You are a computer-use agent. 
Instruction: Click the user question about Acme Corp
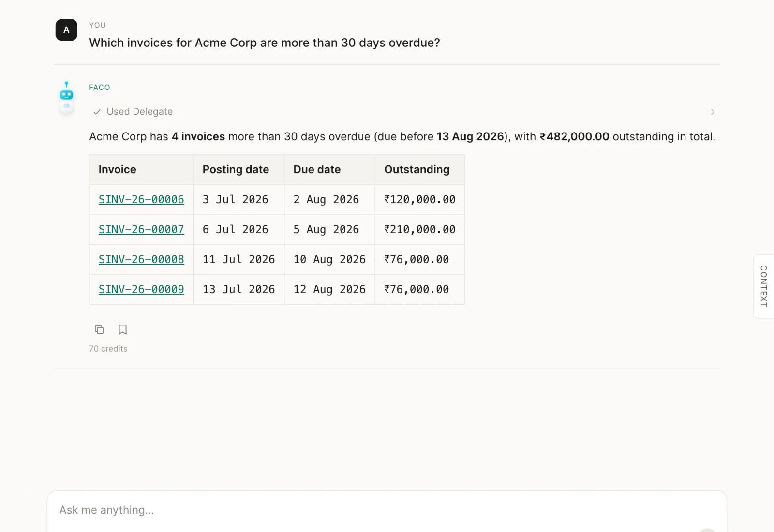click(265, 43)
